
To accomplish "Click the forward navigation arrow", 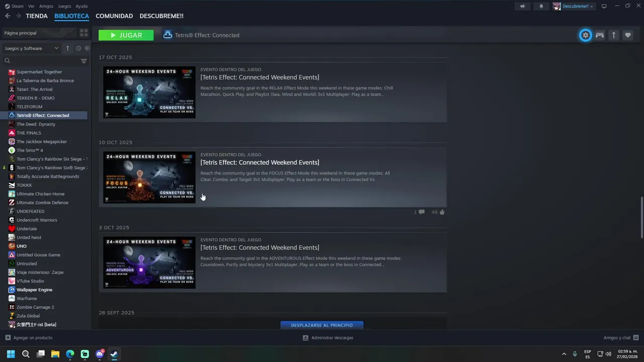I will [x=18, y=16].
